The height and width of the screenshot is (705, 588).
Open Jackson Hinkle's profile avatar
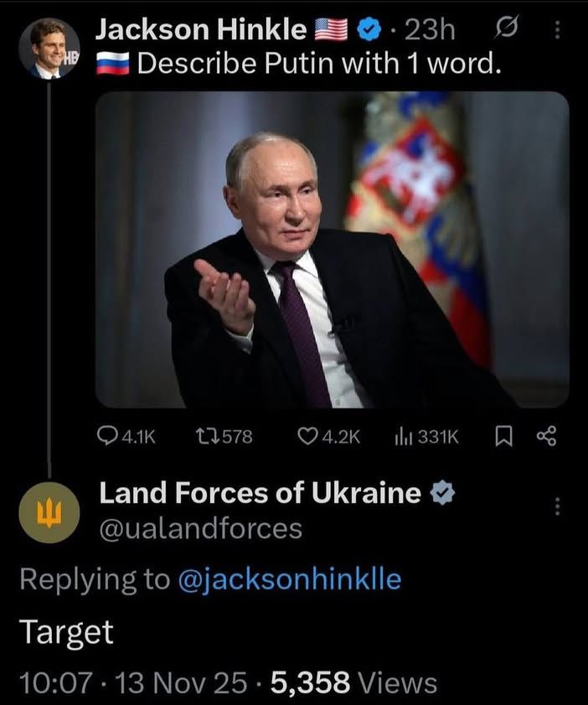pyautogui.click(x=49, y=49)
